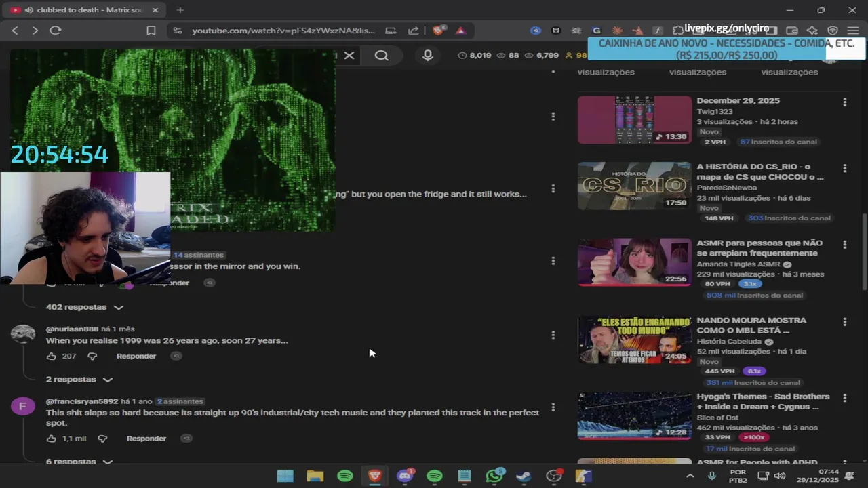Open Discord from the taskbar
Screen dimensions: 868x488
(x=405, y=476)
